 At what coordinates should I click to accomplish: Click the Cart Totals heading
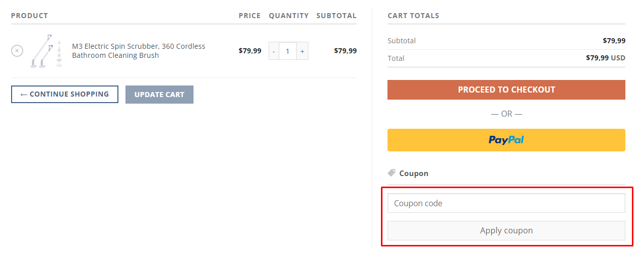(413, 16)
